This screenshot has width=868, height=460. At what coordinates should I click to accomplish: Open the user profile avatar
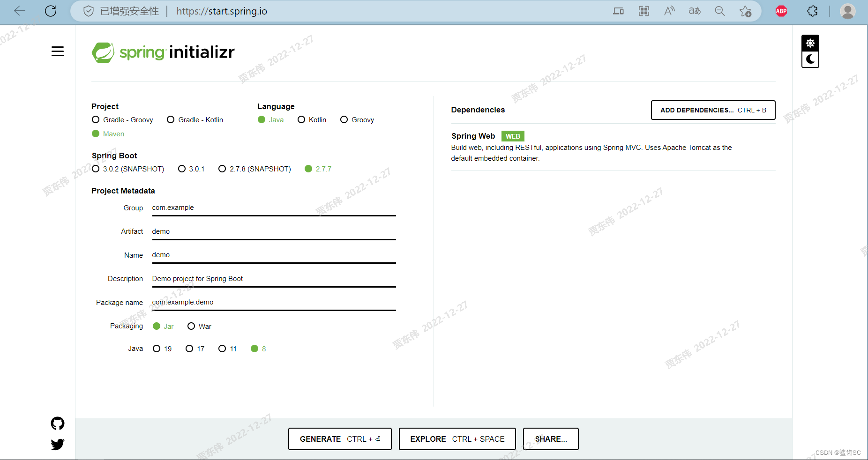click(x=848, y=11)
